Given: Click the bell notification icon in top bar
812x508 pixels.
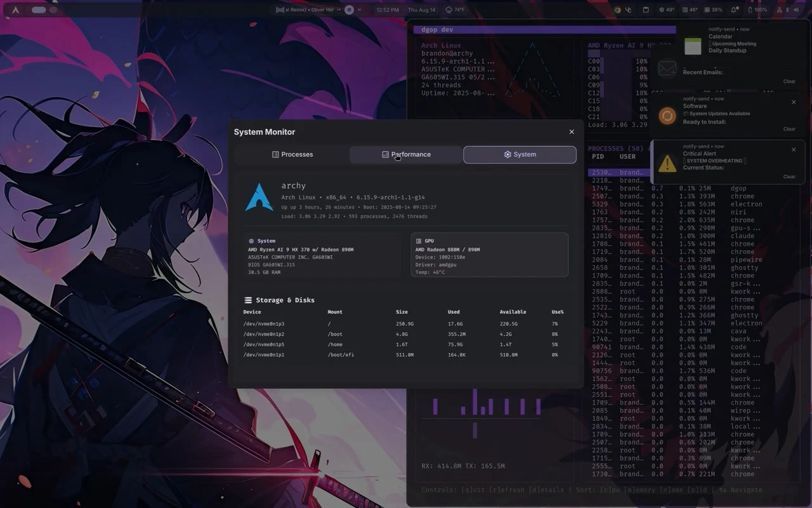Looking at the screenshot, I should [x=733, y=10].
